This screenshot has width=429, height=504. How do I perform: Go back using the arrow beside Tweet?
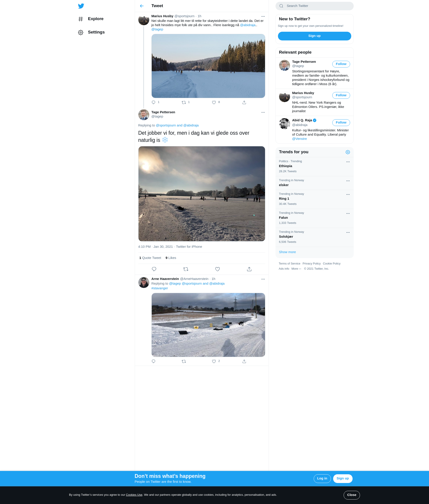click(x=142, y=6)
